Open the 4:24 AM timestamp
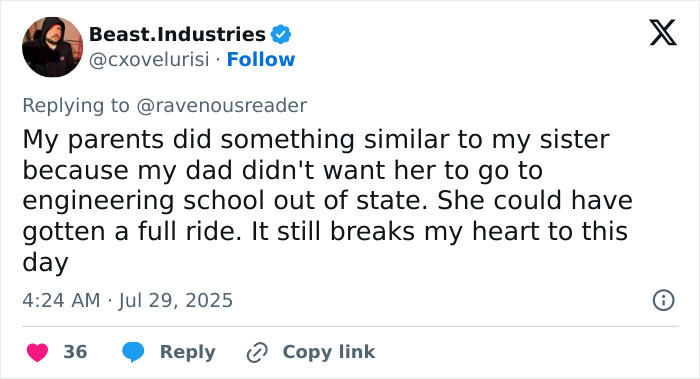Image resolution: width=700 pixels, height=379 pixels. tap(61, 300)
